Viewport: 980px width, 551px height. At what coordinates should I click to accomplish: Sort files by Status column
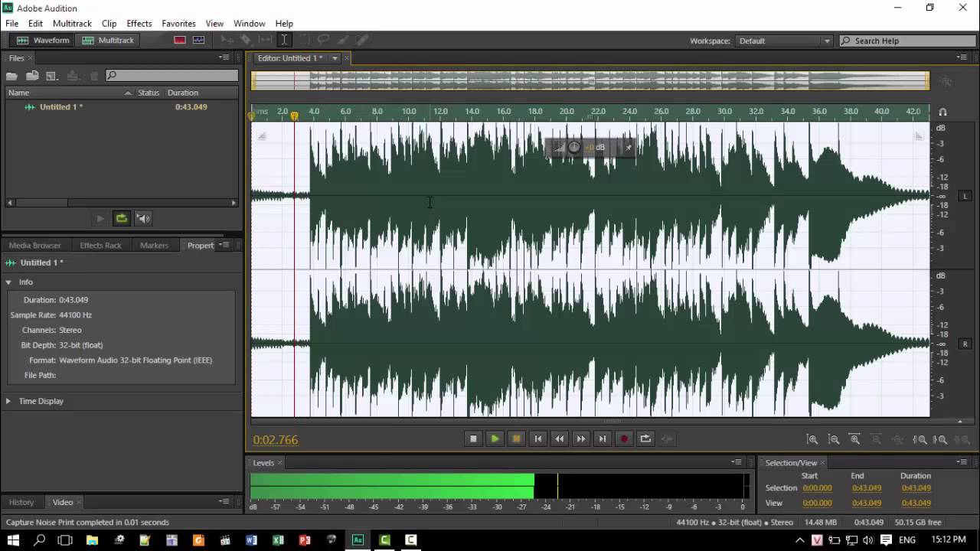click(149, 93)
